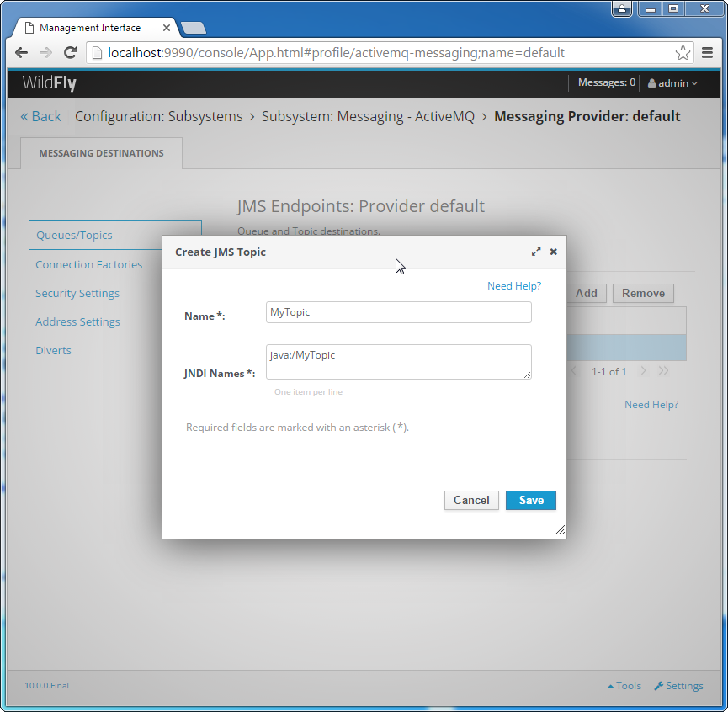Go to previous table page arrow
Viewport: 728px width, 712px height.
(574, 370)
